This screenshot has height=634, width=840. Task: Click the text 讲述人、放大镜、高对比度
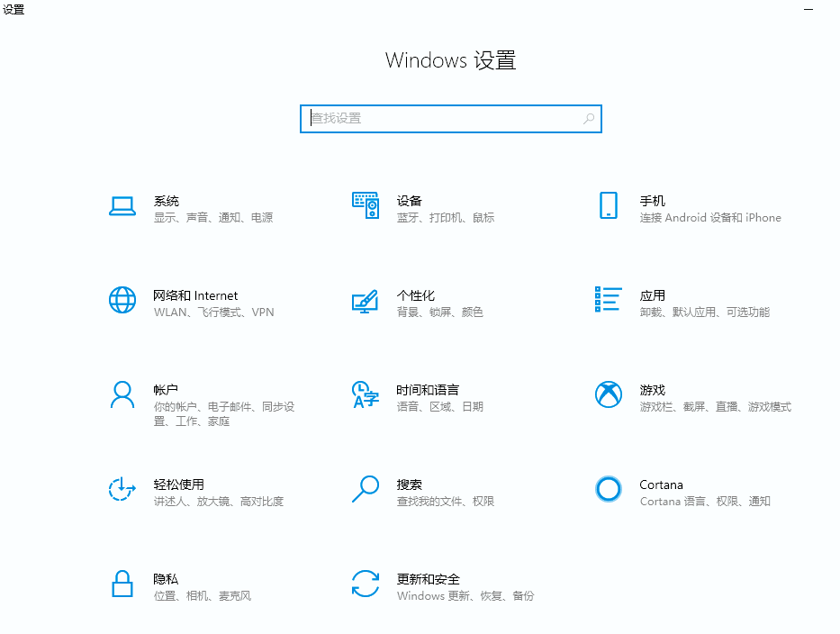(x=219, y=501)
